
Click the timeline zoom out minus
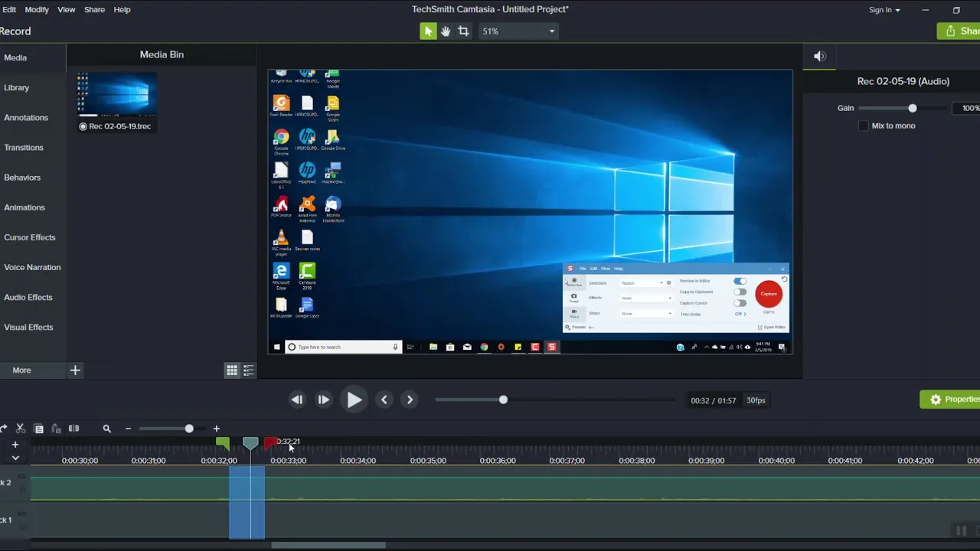pos(128,429)
